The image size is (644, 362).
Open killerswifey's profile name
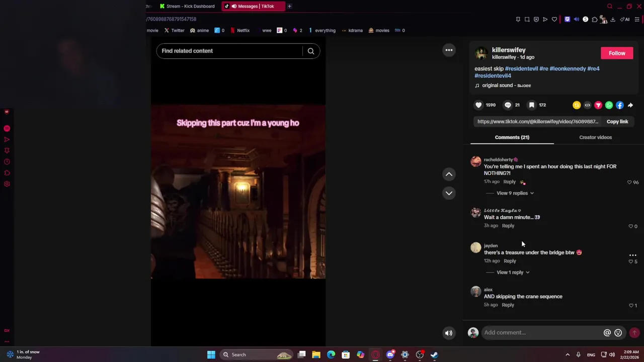pyautogui.click(x=509, y=50)
